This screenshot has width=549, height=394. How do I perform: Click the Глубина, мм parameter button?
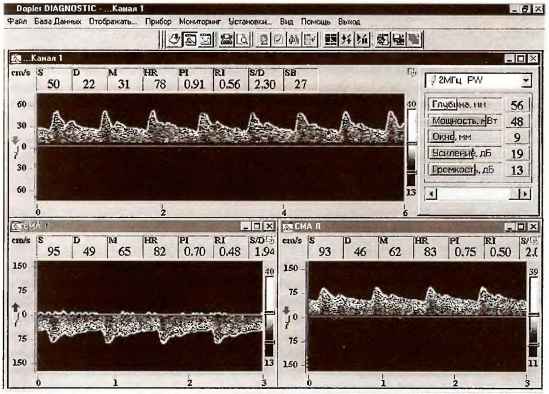tap(464, 104)
